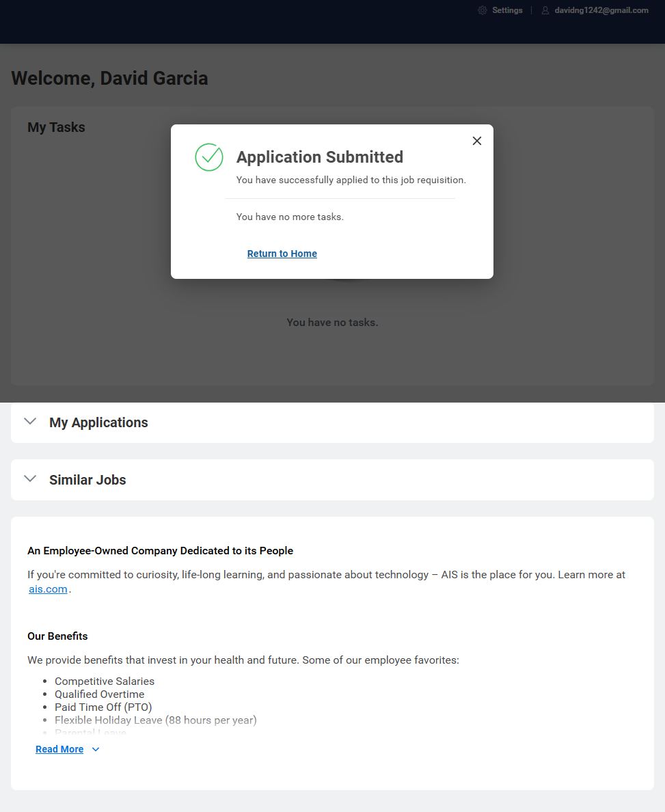Click the green success checkmark icon

pos(209,157)
